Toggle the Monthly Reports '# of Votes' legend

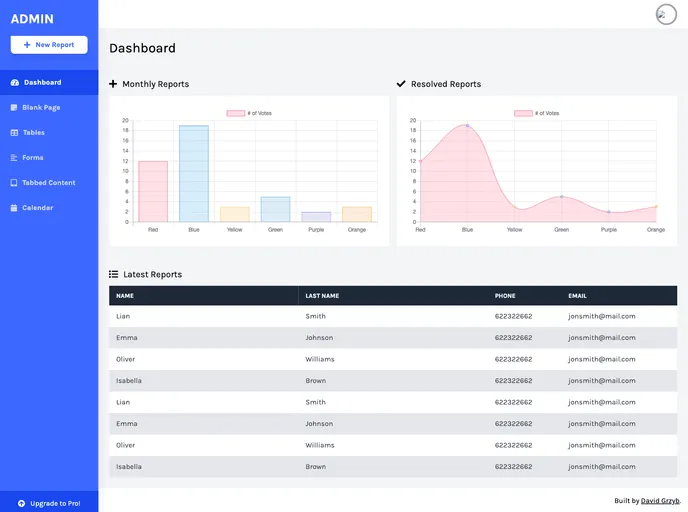click(x=249, y=113)
